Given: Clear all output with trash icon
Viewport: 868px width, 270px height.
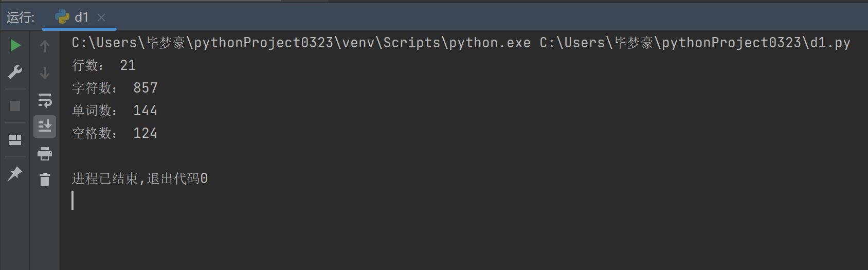Looking at the screenshot, I should 45,179.
